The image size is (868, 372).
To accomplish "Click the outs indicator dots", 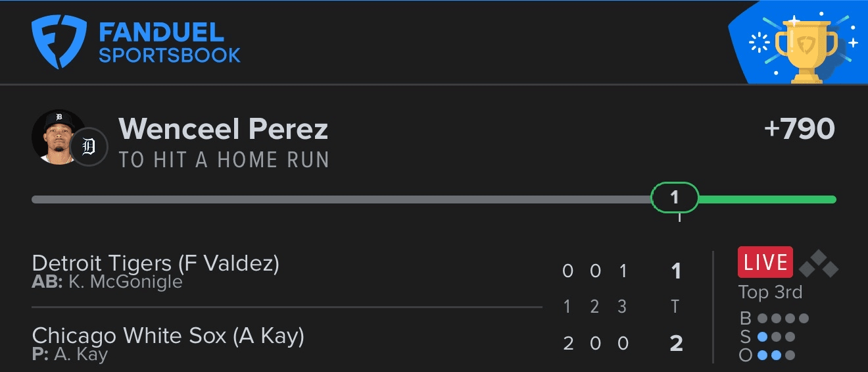I will click(x=776, y=356).
